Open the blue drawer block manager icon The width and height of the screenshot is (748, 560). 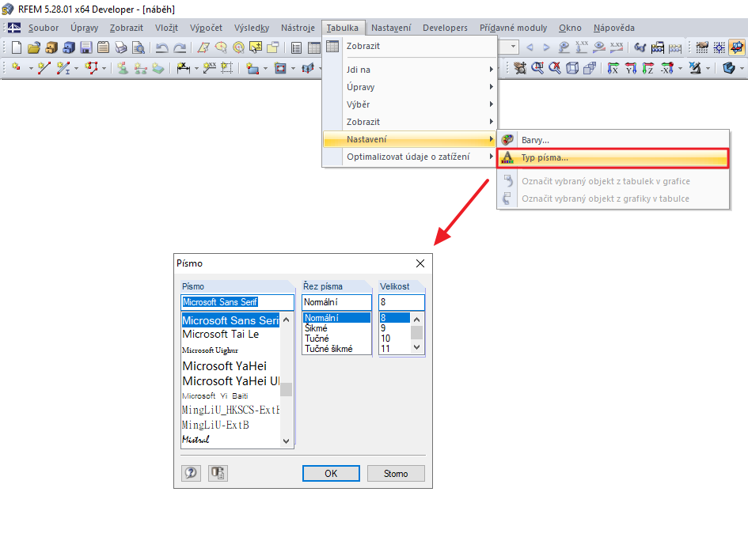tap(69, 47)
